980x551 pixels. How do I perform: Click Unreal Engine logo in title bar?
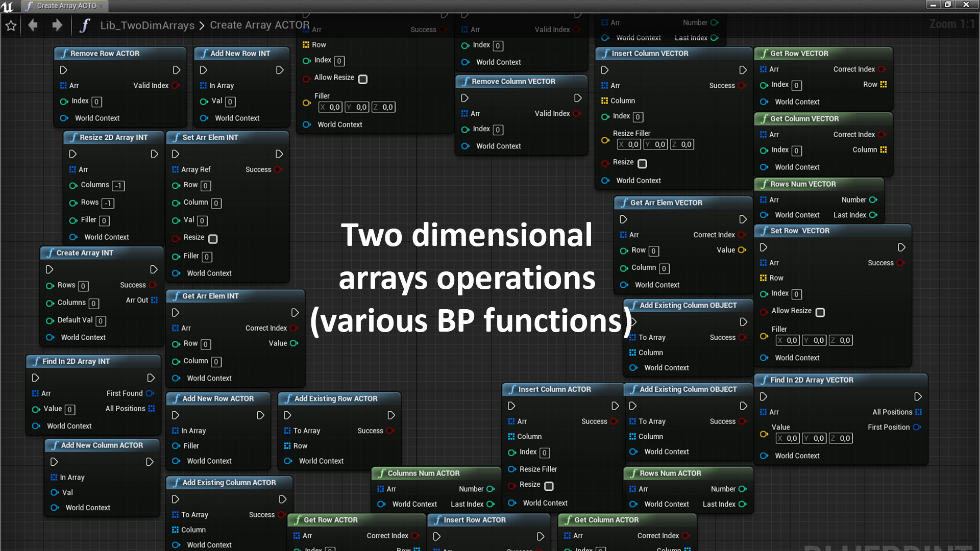[x=8, y=6]
